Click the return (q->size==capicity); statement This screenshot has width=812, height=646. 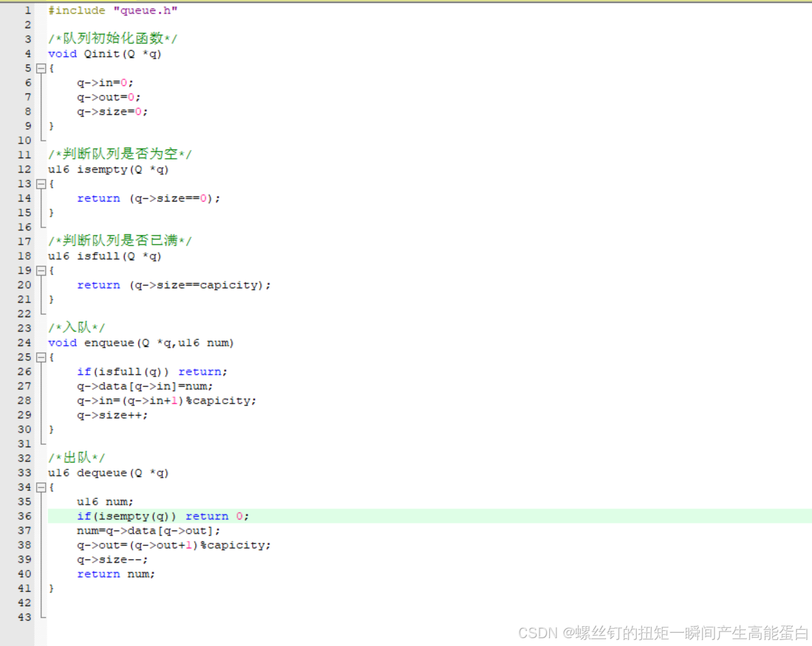[174, 285]
